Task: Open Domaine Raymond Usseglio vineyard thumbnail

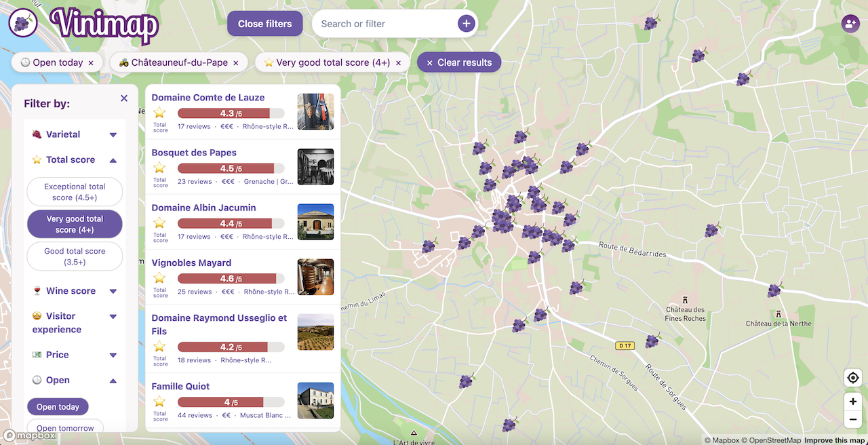Action: pyautogui.click(x=315, y=332)
